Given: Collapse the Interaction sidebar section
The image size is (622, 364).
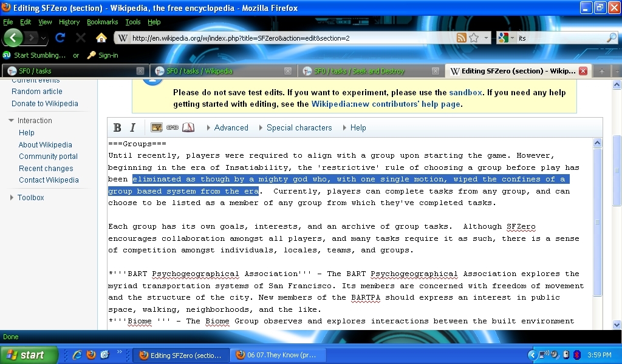Looking at the screenshot, I should (30, 120).
